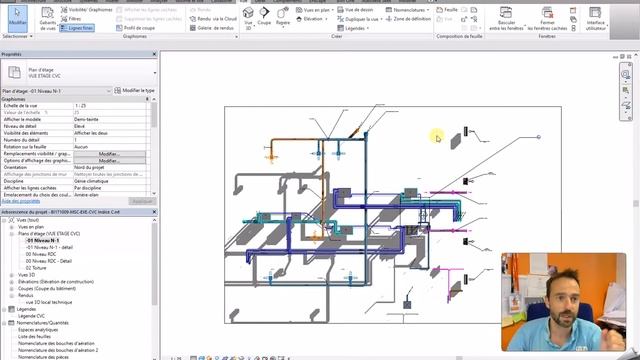Select Nomenclature des bouches d'aération 2
Viewport: 640px width, 360px height.
(58, 350)
